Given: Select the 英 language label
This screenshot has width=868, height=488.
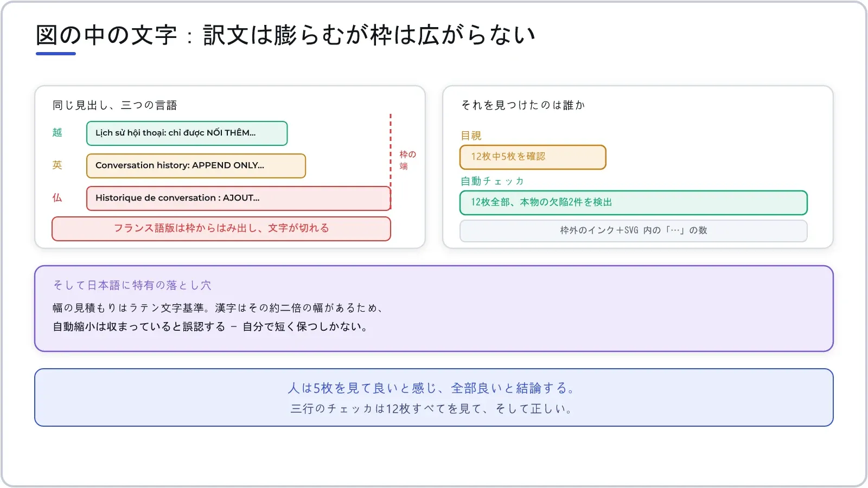Looking at the screenshot, I should [57, 165].
